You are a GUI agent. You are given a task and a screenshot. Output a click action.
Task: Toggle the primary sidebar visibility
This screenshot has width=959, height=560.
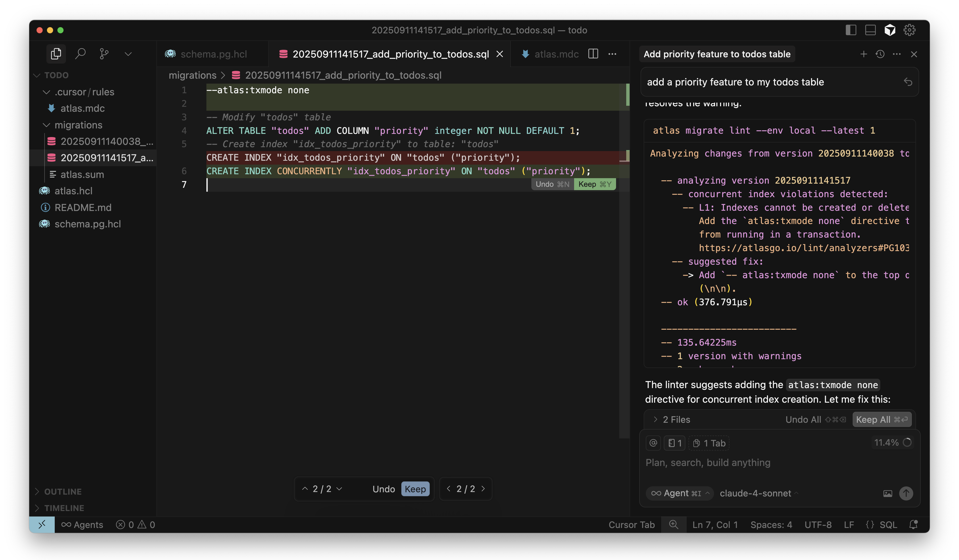coord(851,30)
